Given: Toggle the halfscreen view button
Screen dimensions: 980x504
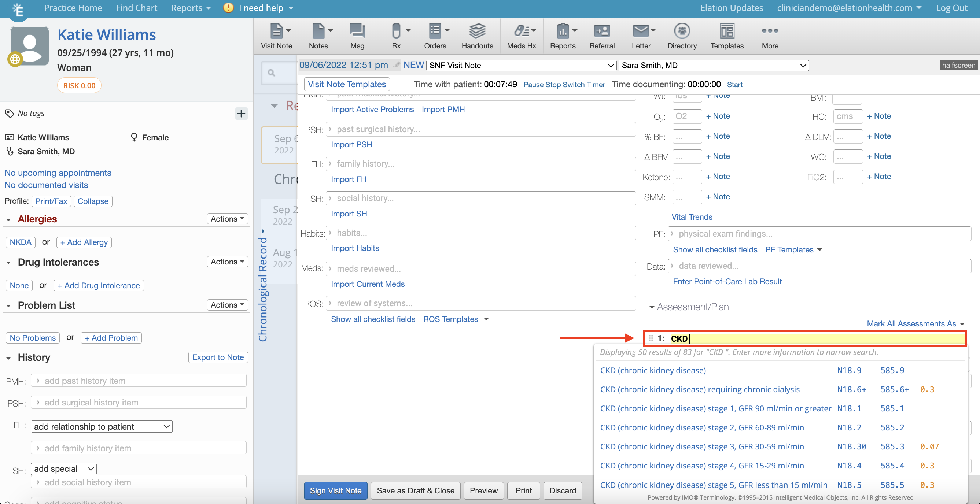Looking at the screenshot, I should tap(958, 65).
